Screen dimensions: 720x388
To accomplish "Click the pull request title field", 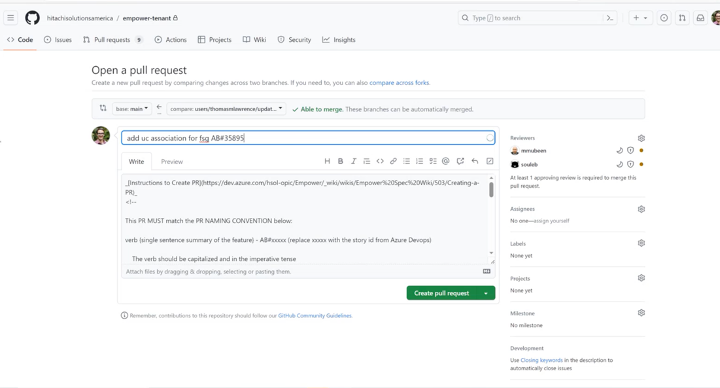I will [x=308, y=138].
